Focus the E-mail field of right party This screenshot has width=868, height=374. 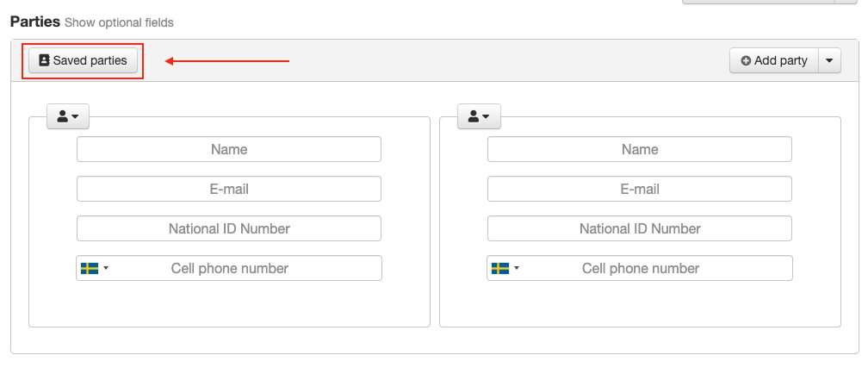640,189
